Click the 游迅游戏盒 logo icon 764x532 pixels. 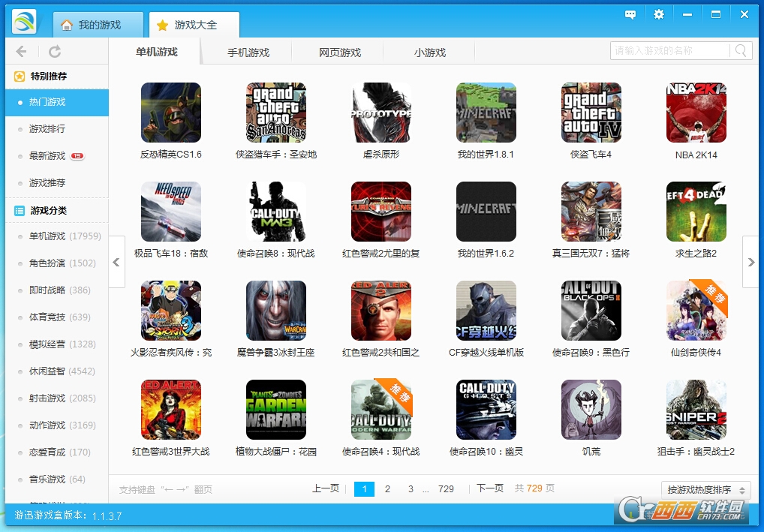25,22
